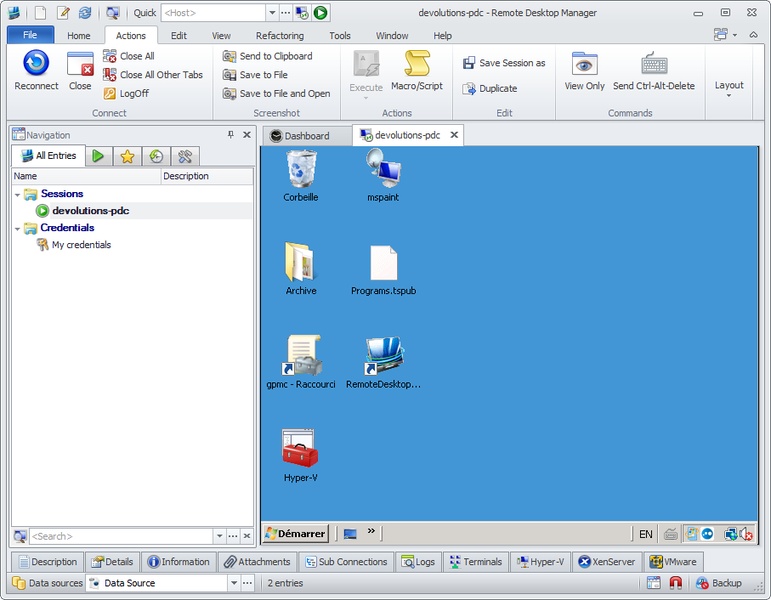Open the favorites star tab
The image size is (771, 600).
point(126,156)
